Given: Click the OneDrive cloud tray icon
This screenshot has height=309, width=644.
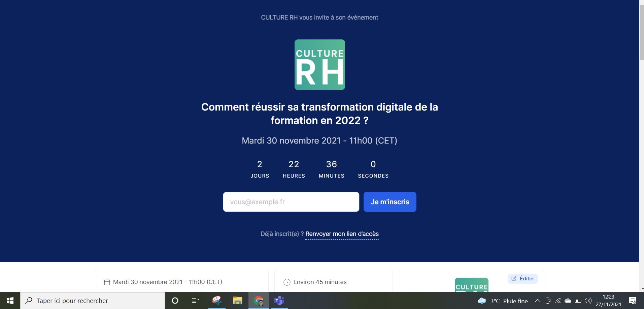Looking at the screenshot, I should point(568,301).
